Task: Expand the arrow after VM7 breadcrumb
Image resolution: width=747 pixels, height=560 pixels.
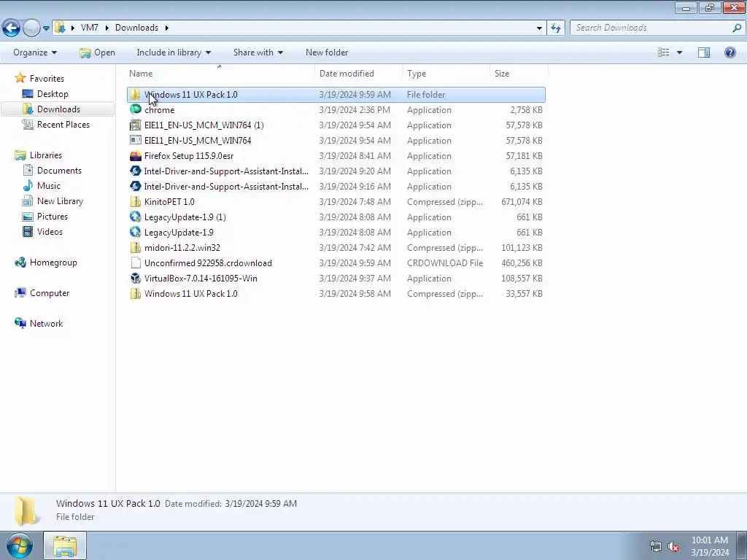Action: (x=107, y=28)
